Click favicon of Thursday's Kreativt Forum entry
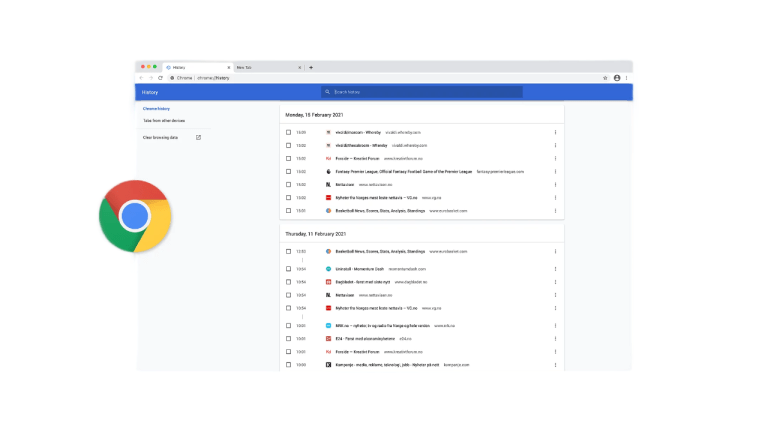 [328, 352]
